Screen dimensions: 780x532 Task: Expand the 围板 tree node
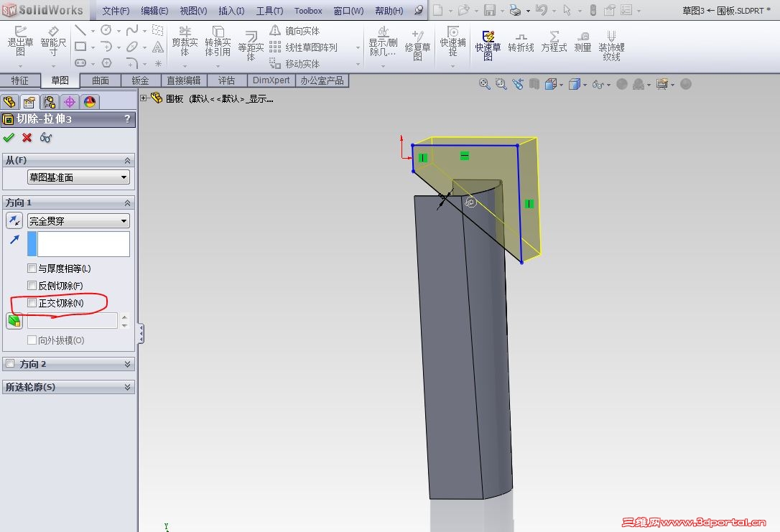pyautogui.click(x=143, y=98)
